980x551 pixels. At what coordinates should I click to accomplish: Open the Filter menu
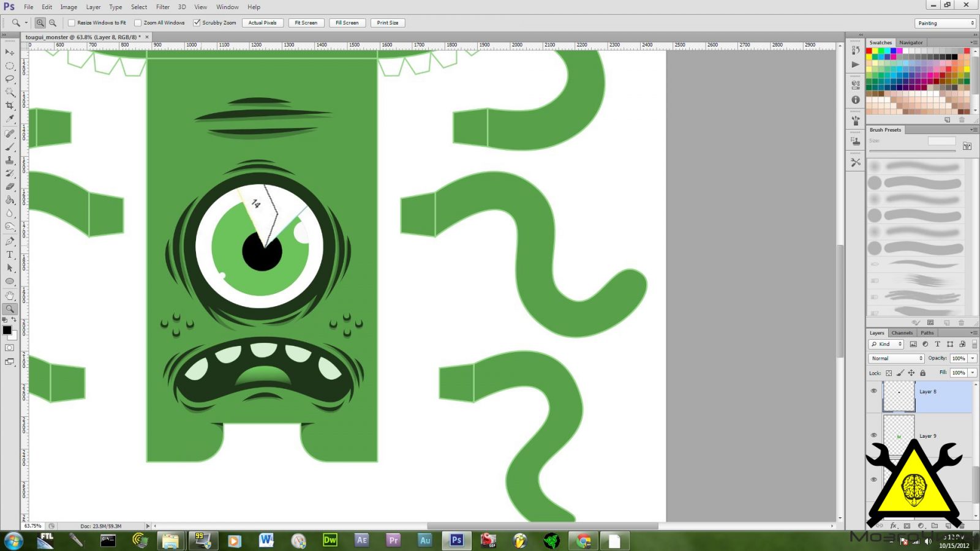(x=162, y=7)
